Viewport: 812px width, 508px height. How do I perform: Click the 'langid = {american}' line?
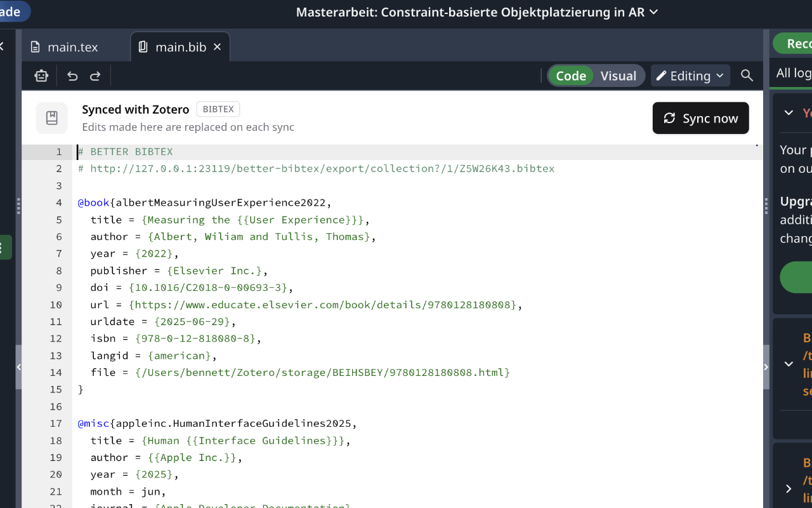pyautogui.click(x=154, y=356)
